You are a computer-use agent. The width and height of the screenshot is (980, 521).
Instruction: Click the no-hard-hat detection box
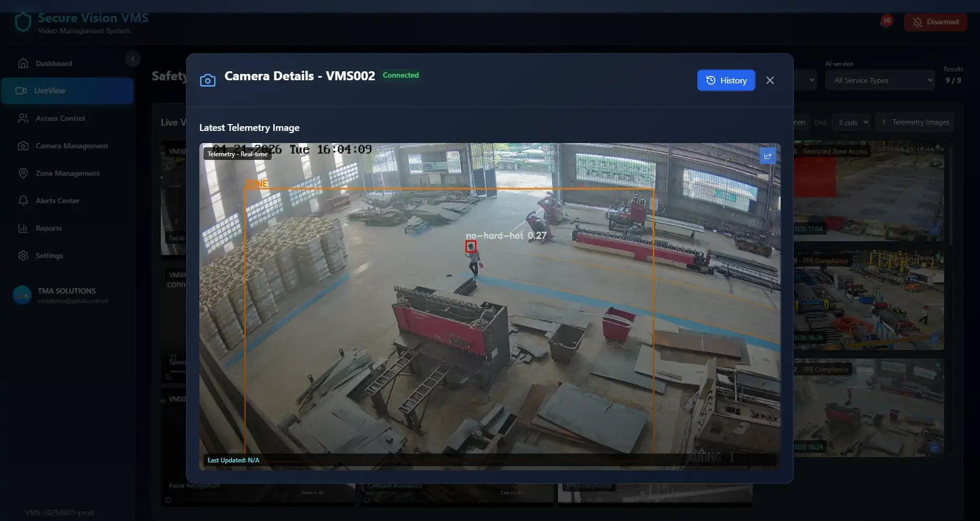(x=470, y=247)
